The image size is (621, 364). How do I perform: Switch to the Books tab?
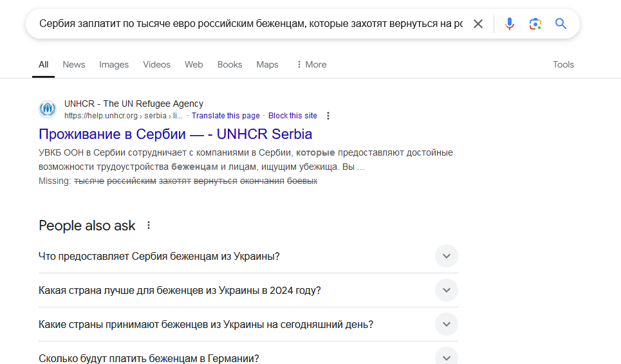[x=230, y=64]
